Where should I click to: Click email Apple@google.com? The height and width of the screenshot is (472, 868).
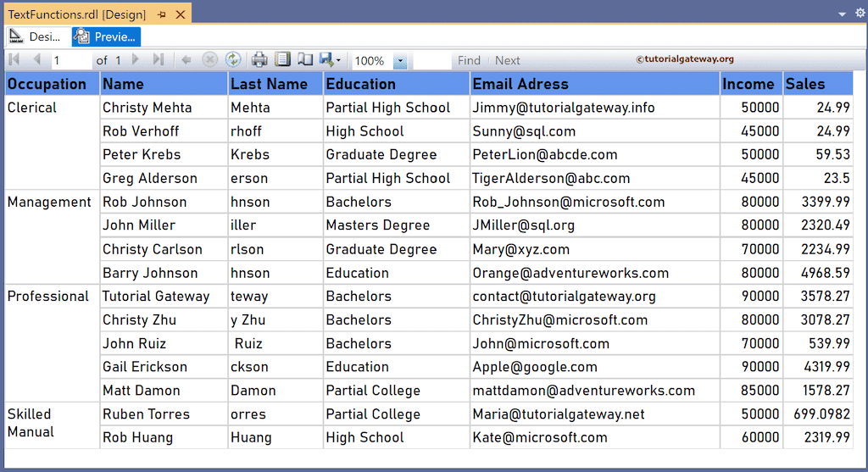[x=535, y=366]
